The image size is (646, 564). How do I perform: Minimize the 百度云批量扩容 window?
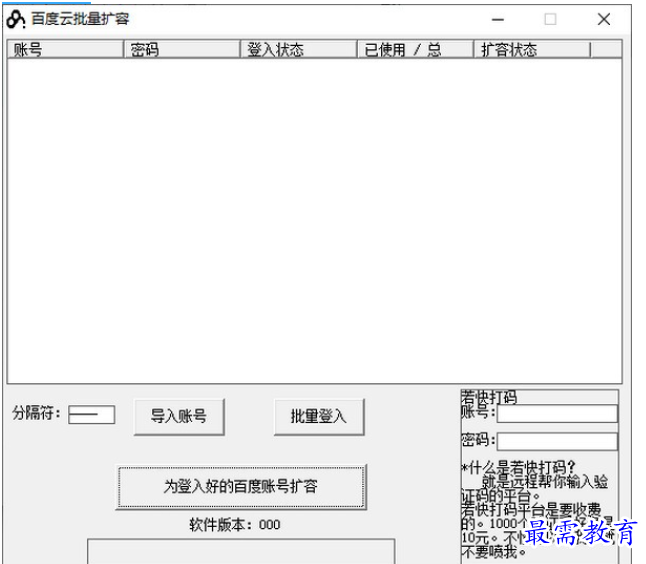tap(498, 19)
